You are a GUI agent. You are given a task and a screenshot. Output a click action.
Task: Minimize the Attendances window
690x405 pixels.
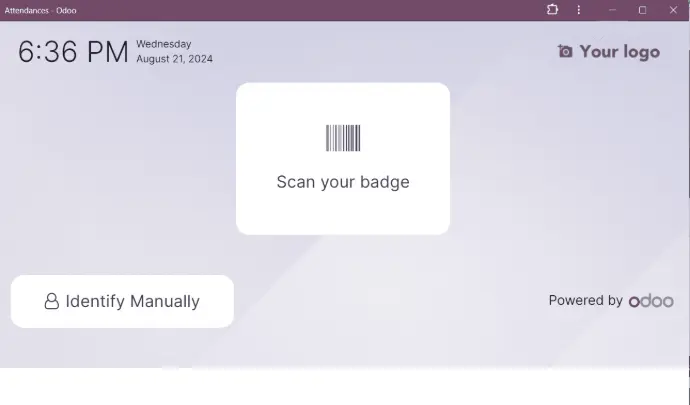point(612,10)
